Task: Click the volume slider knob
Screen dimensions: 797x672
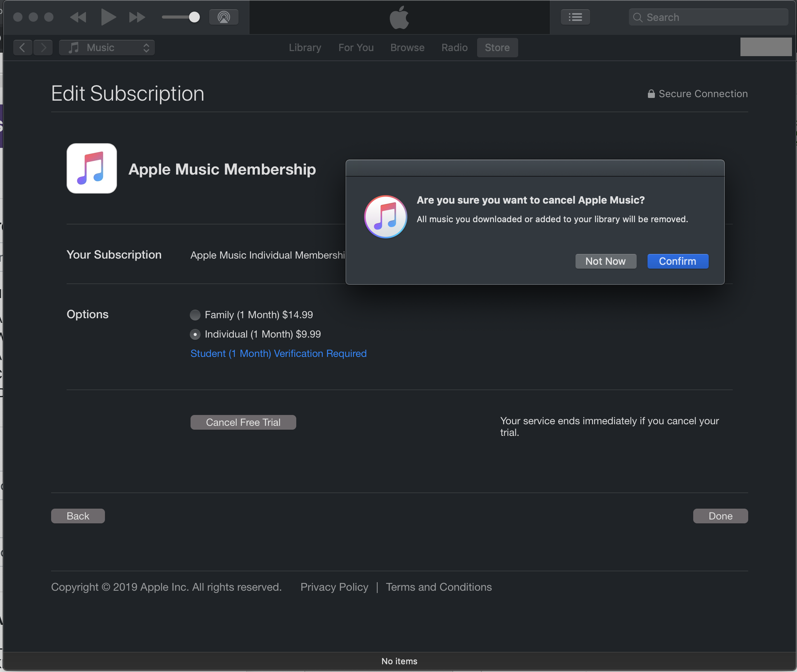Action: 194,17
